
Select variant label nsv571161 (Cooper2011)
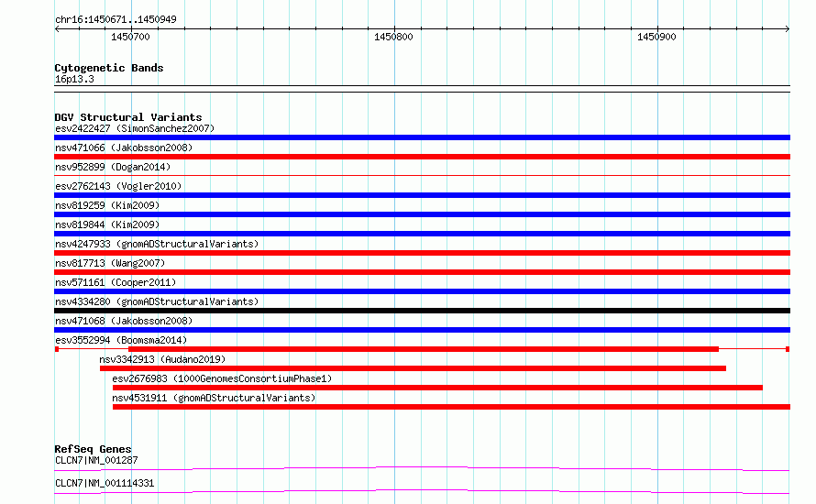(x=116, y=282)
